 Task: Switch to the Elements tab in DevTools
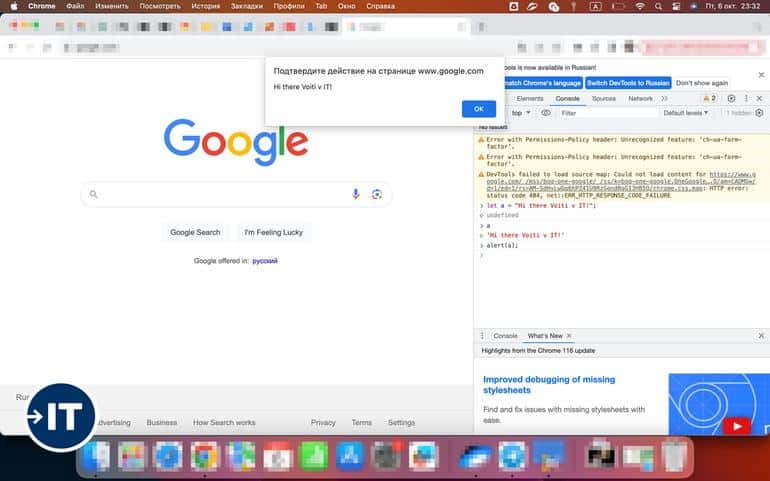point(530,99)
